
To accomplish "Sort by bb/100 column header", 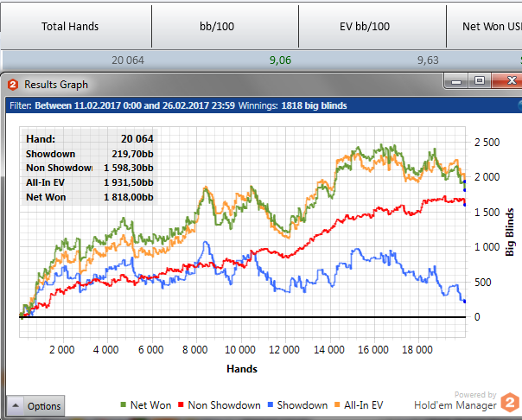I will [225, 26].
